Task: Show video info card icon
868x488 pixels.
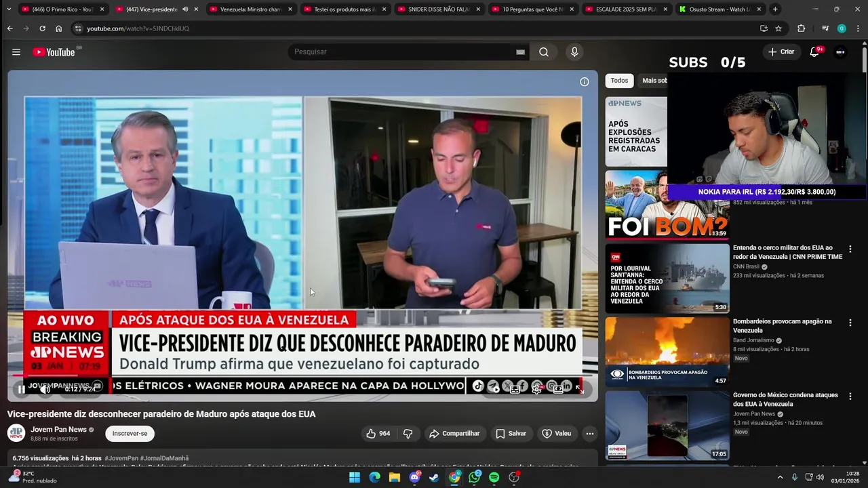Action: pyautogui.click(x=585, y=82)
